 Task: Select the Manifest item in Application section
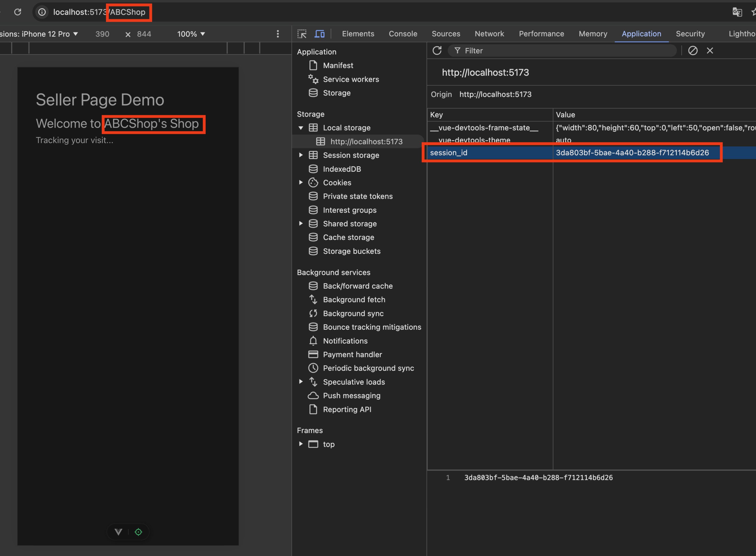338,65
